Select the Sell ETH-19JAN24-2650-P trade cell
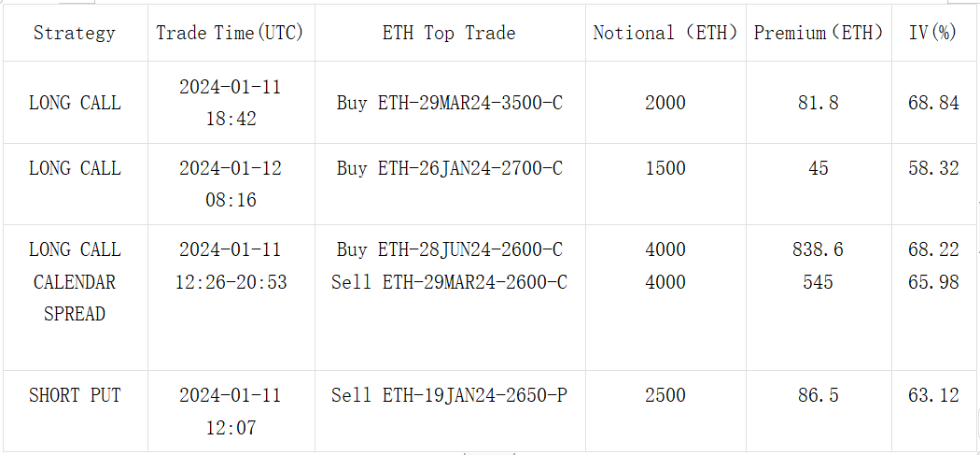 click(449, 395)
